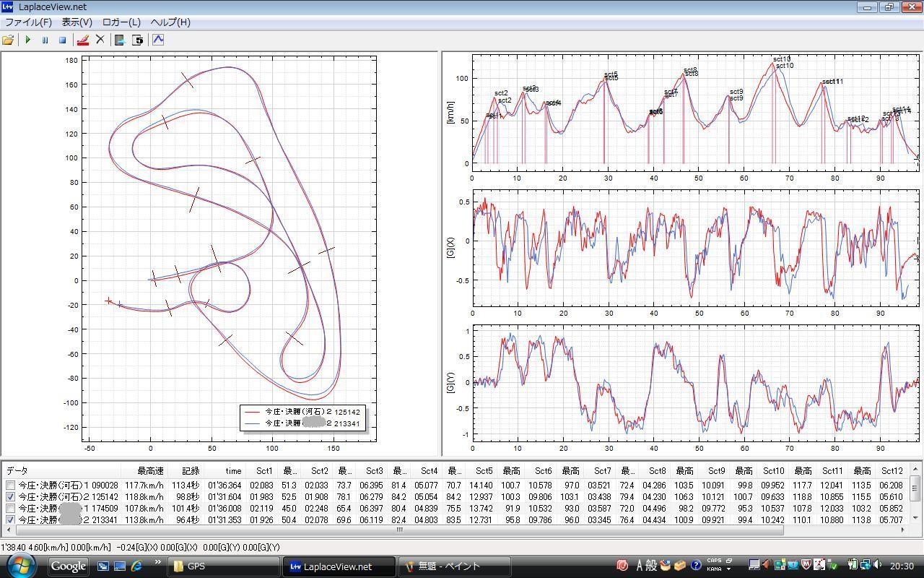Image resolution: width=924 pixels, height=578 pixels.
Task: Click the sect11 marker on speed graph
Action: click(832, 82)
